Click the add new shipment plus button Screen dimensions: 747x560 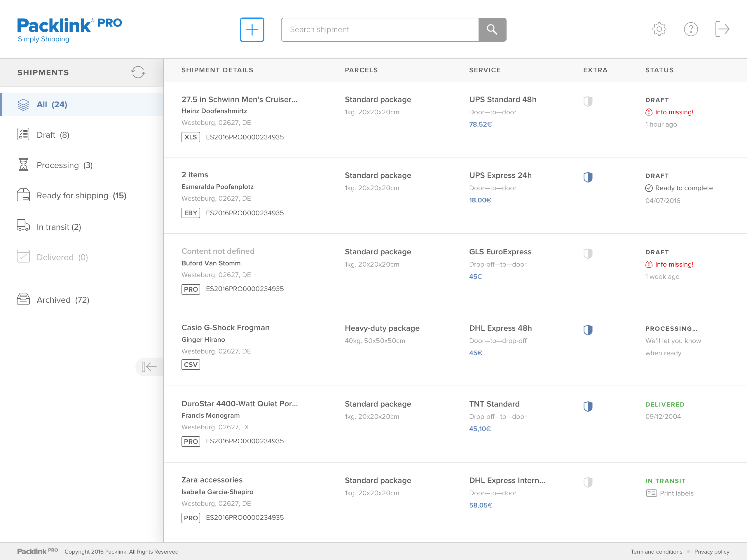click(252, 30)
